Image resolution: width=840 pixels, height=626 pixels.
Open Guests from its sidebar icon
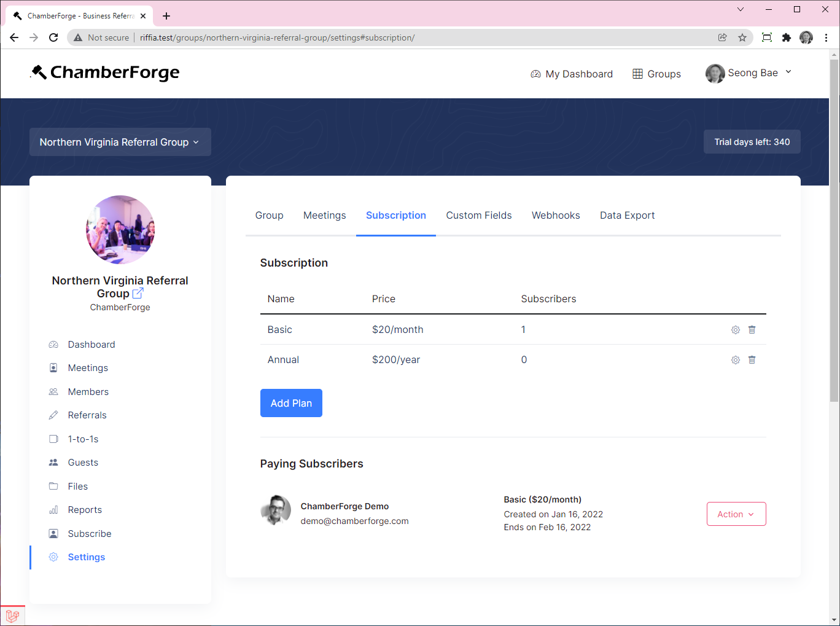[x=54, y=462]
